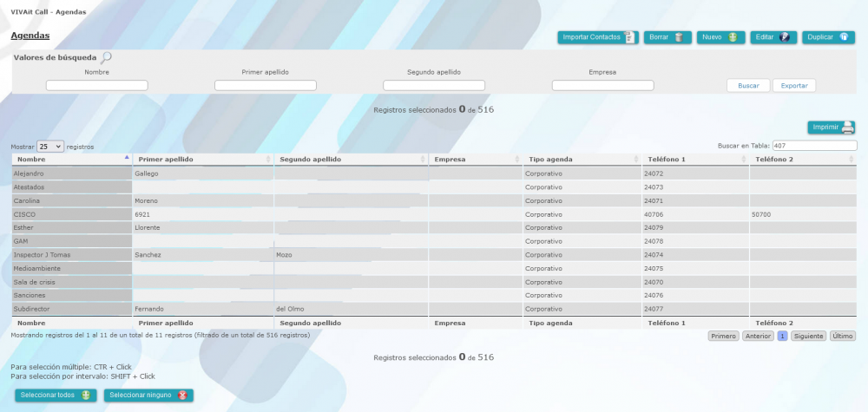Click the Importar Contactos button
The image size is (868, 412).
[x=598, y=37]
